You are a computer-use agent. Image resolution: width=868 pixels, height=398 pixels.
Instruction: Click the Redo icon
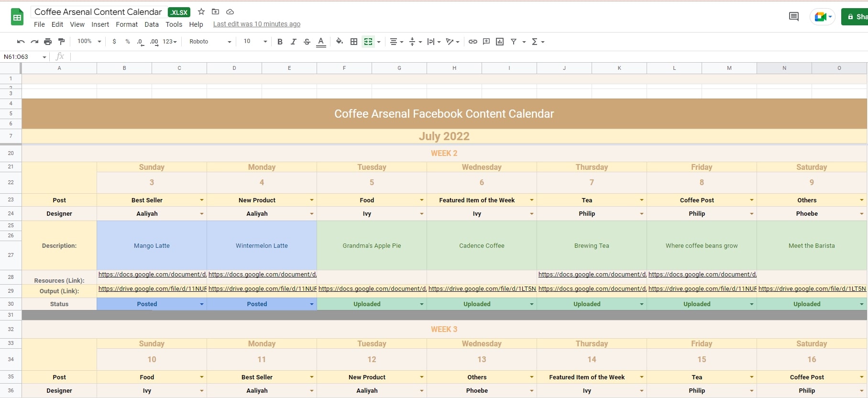pos(34,42)
